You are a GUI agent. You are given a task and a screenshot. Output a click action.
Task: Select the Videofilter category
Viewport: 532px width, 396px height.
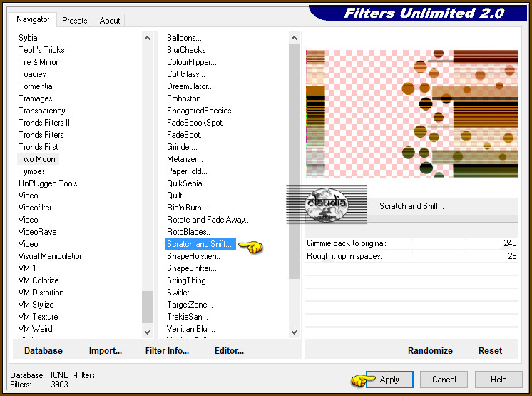(x=35, y=208)
